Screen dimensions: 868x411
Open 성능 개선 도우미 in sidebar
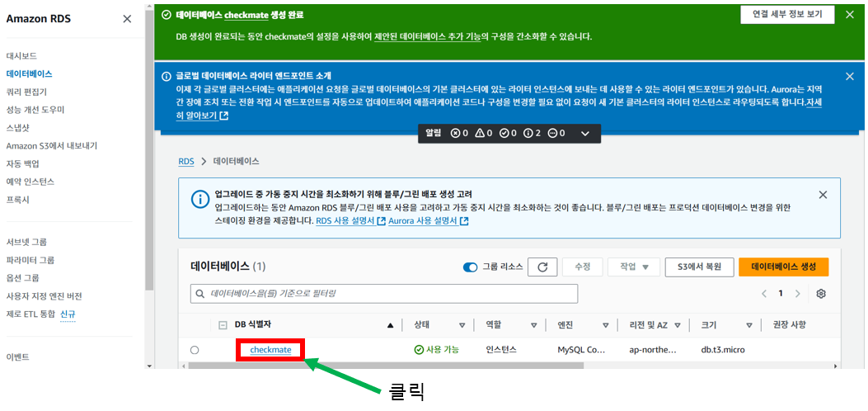35,110
